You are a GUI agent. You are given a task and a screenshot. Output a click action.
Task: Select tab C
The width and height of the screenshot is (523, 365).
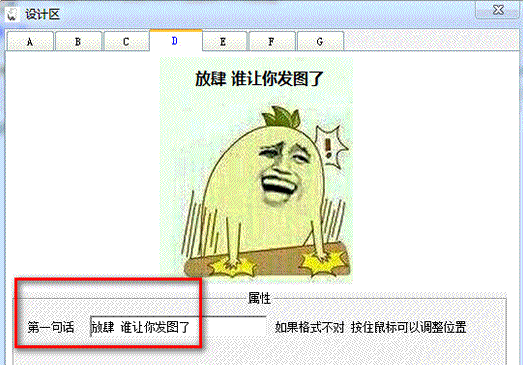[126, 42]
